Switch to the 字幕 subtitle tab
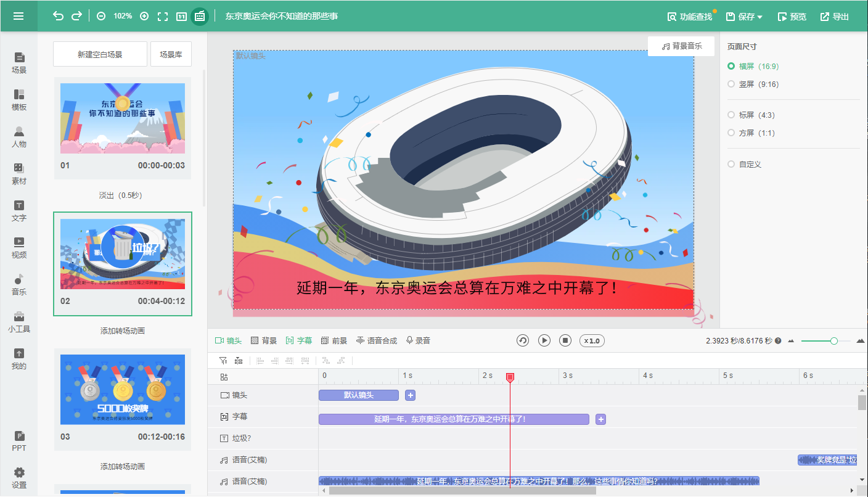 (x=299, y=340)
